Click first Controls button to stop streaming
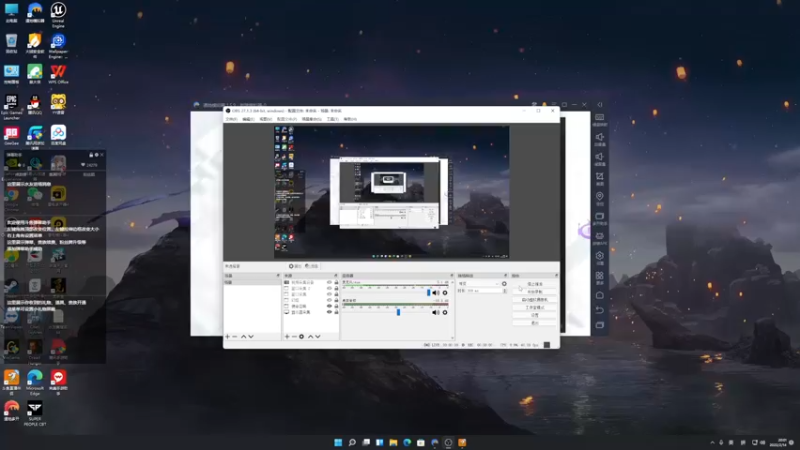 pos(535,284)
